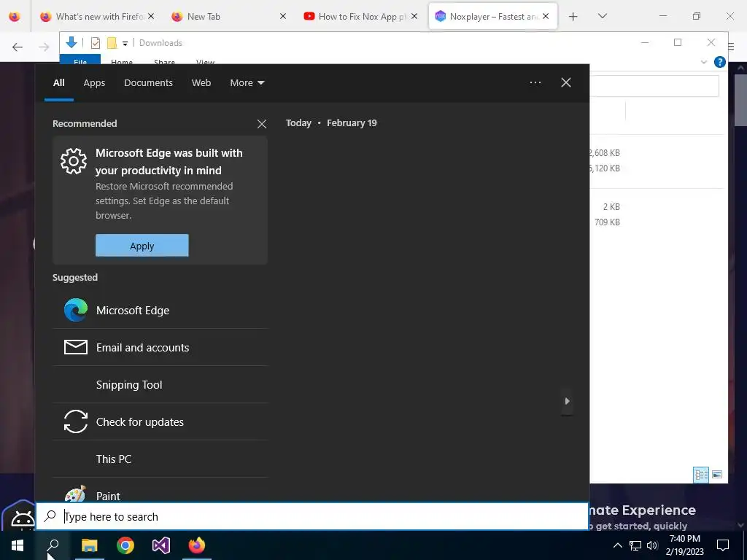Image resolution: width=747 pixels, height=560 pixels.
Task: Click search box in Downloads window
Action: 654,86
